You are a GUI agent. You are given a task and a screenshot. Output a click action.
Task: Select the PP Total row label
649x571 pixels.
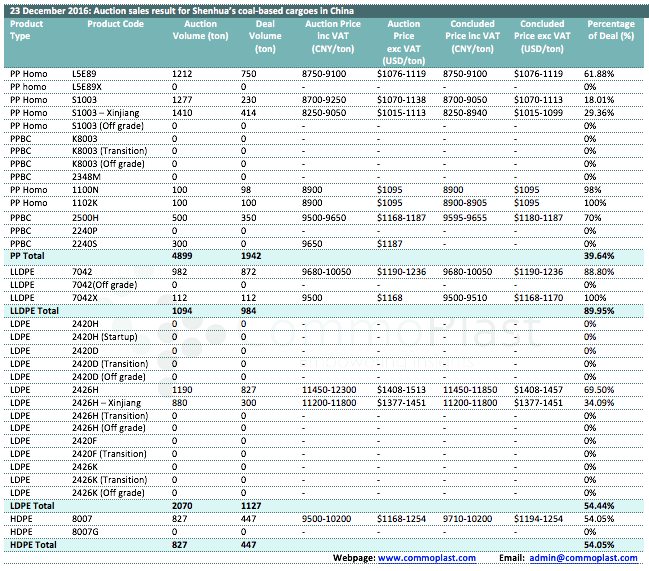click(29, 256)
